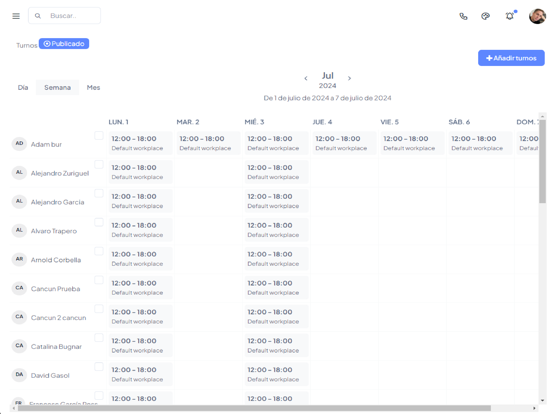Click the MAR. 2 column header
Screen dimensions: 552x414
188,122
